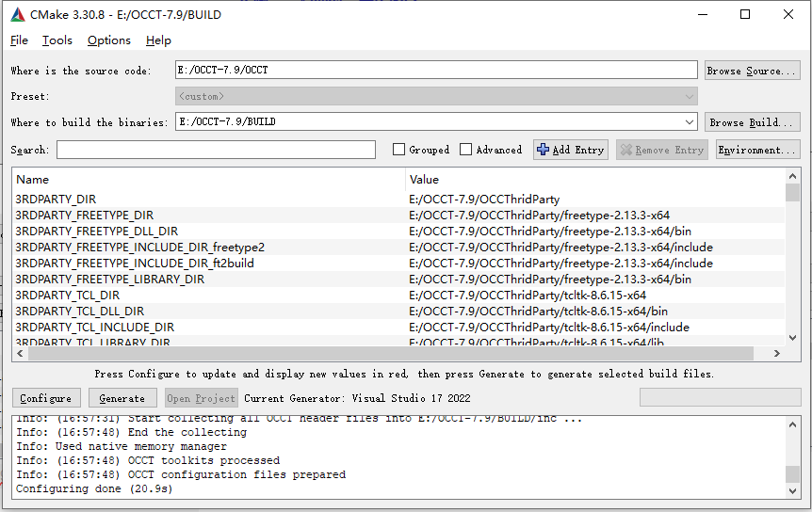Image resolution: width=812 pixels, height=512 pixels.
Task: Enable the Advanced checkbox
Action: coord(466,150)
